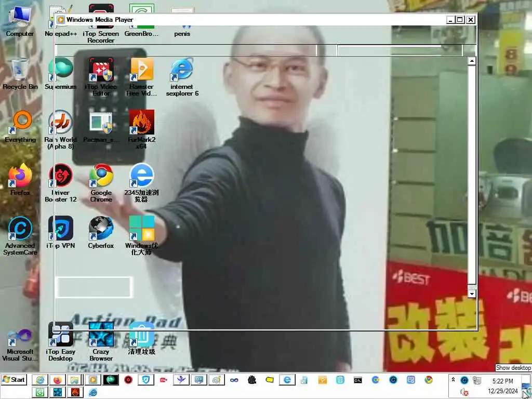532x399 pixels.
Task: Select Driver Booster 12 desktop shortcut
Action: point(61,183)
